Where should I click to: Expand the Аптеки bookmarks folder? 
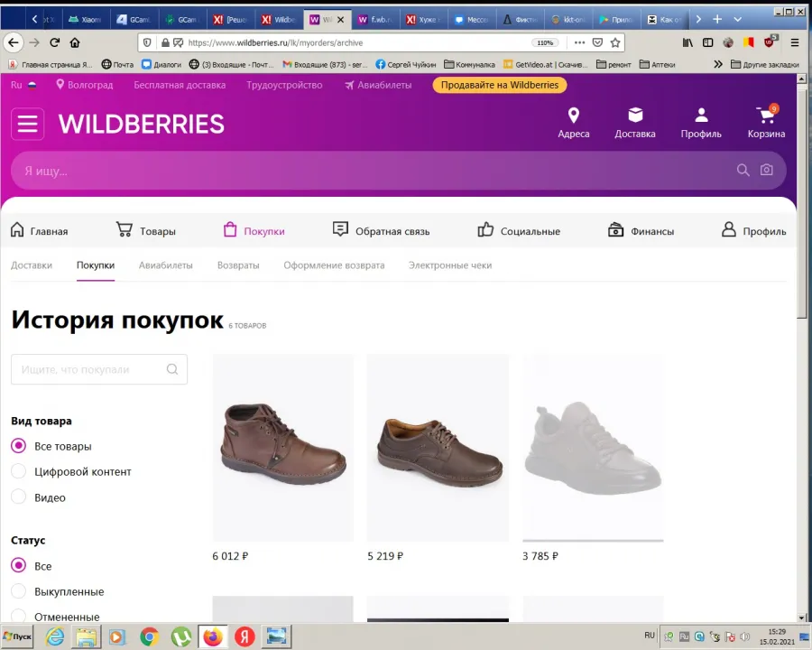pyautogui.click(x=657, y=64)
